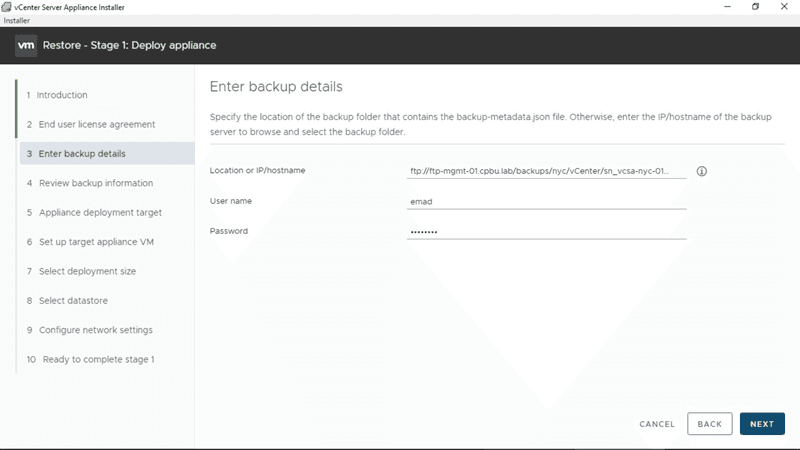The height and width of the screenshot is (450, 800).
Task: Focus the User name field
Action: click(546, 201)
